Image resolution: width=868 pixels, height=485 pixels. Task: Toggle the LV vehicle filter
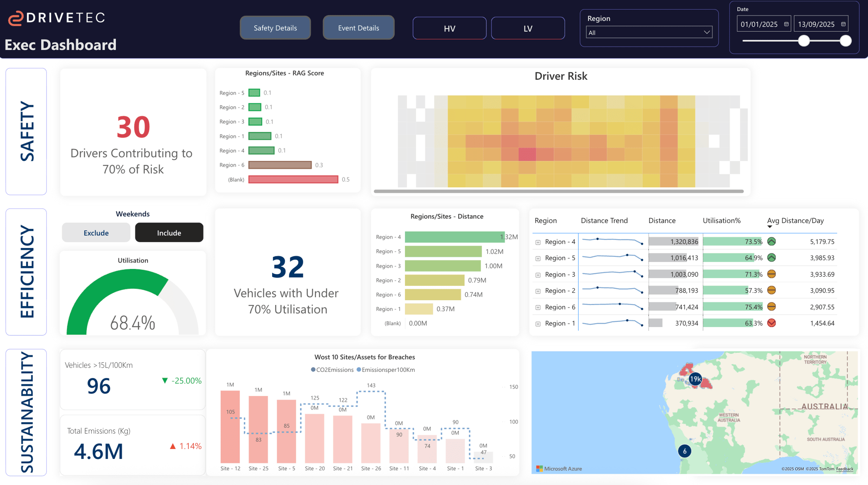(528, 29)
